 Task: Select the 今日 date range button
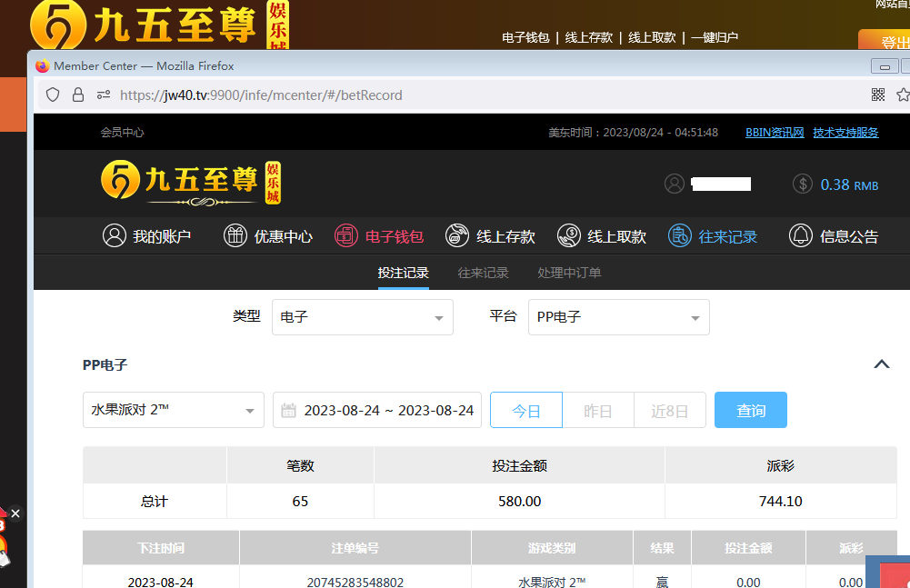(526, 410)
